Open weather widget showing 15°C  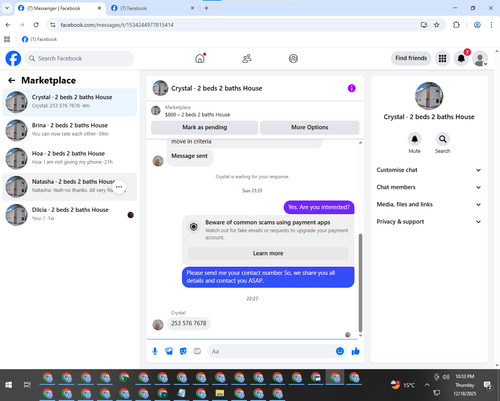coord(403,385)
